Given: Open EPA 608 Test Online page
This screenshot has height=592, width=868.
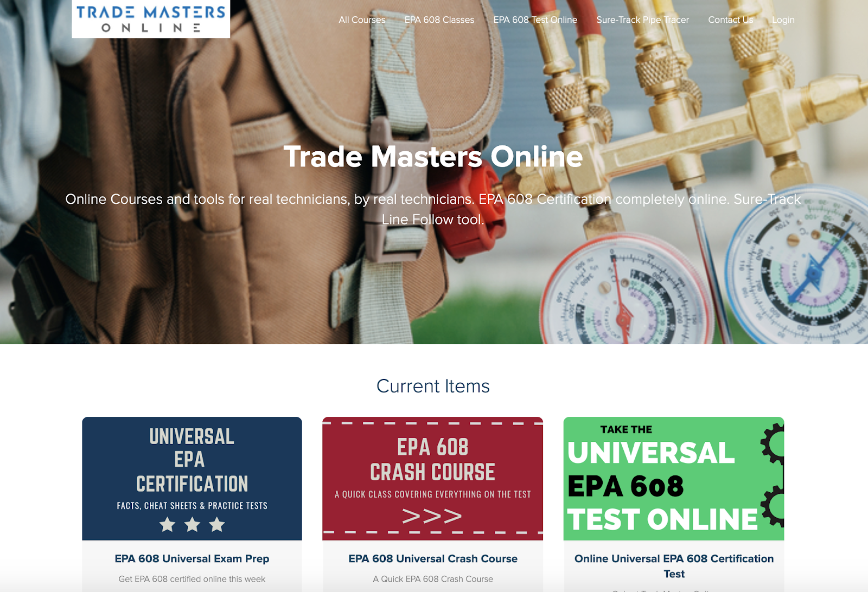Looking at the screenshot, I should click(535, 20).
